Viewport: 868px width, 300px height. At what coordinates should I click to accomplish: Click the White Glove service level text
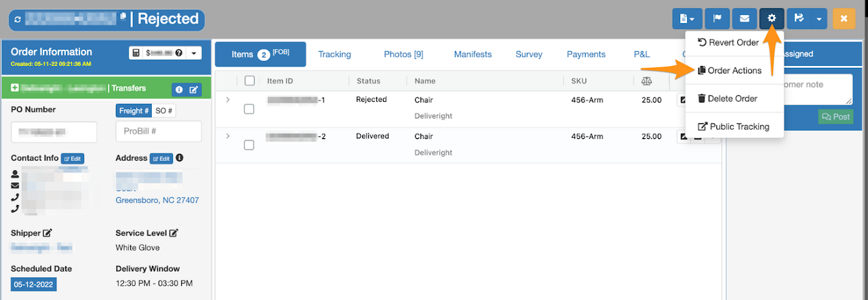coord(138,248)
